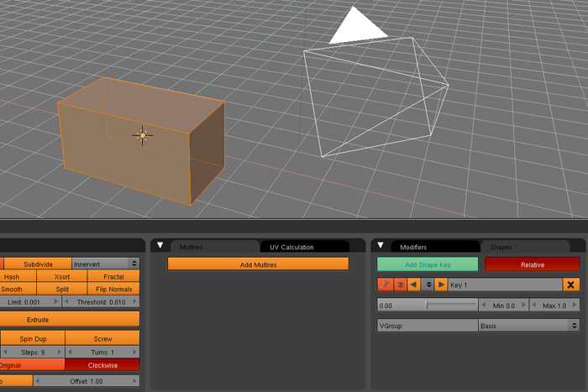
Task: Click the 3D cursor crosshair
Action: pos(143,135)
